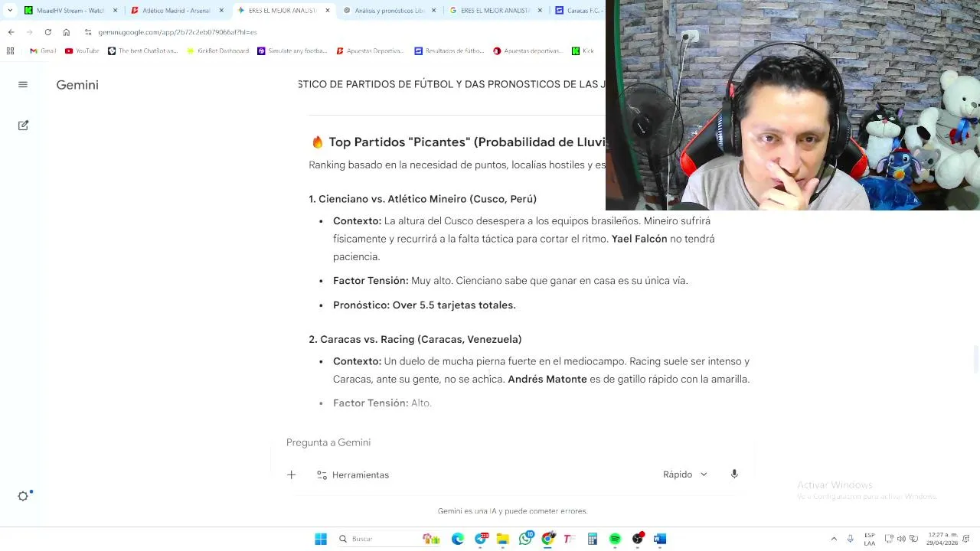Click the bold name 'Yael Falcón'
This screenshot has height=551, width=980.
click(639, 239)
